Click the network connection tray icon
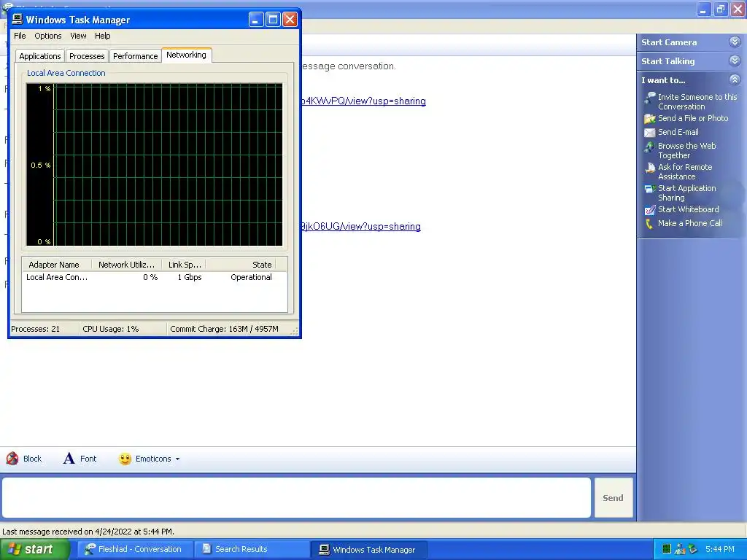This screenshot has width=747, height=560. pyautogui.click(x=693, y=549)
